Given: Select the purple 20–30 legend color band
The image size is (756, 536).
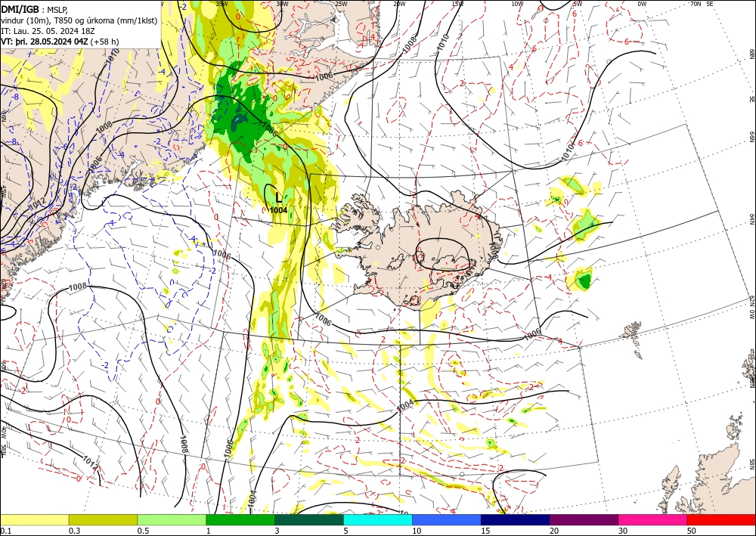Looking at the screenshot, I should point(584,520).
